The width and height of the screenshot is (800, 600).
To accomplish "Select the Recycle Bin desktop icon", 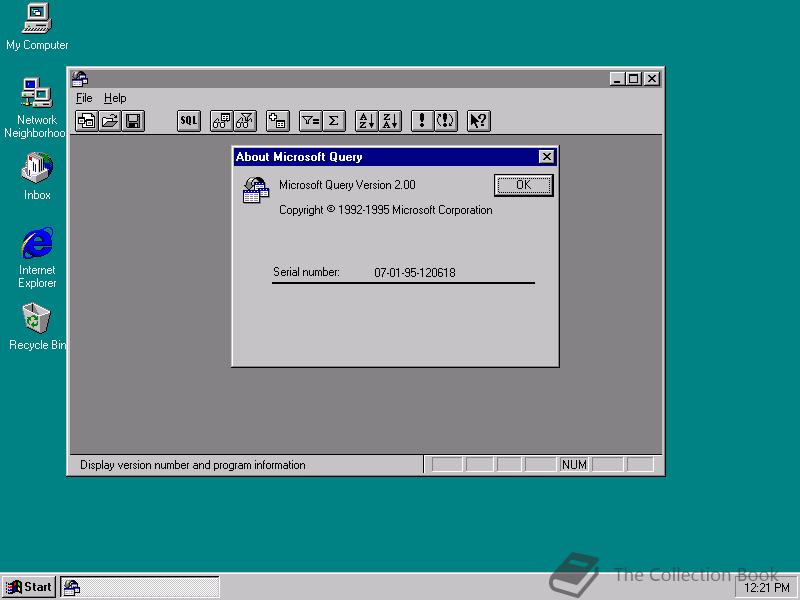I will click(37, 327).
